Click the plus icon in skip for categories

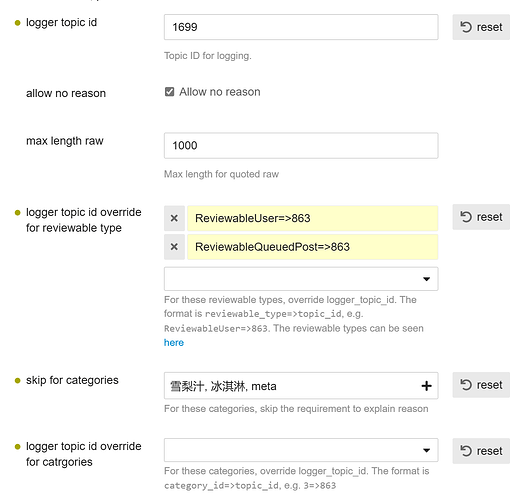[426, 386]
